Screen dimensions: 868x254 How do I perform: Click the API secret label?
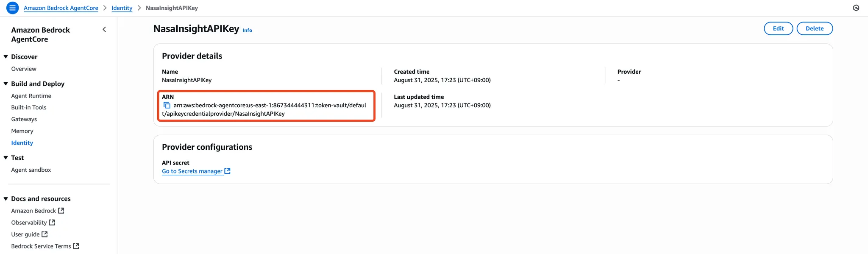click(x=175, y=163)
